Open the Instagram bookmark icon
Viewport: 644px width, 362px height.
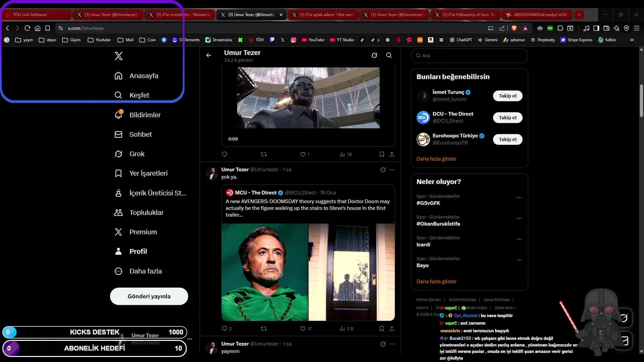[x=293, y=40]
